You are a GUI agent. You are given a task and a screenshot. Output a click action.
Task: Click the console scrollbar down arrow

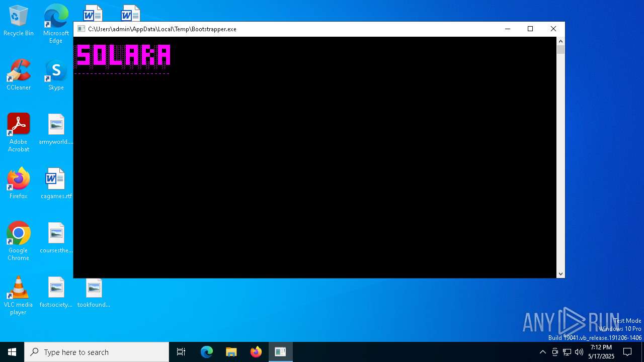point(560,274)
